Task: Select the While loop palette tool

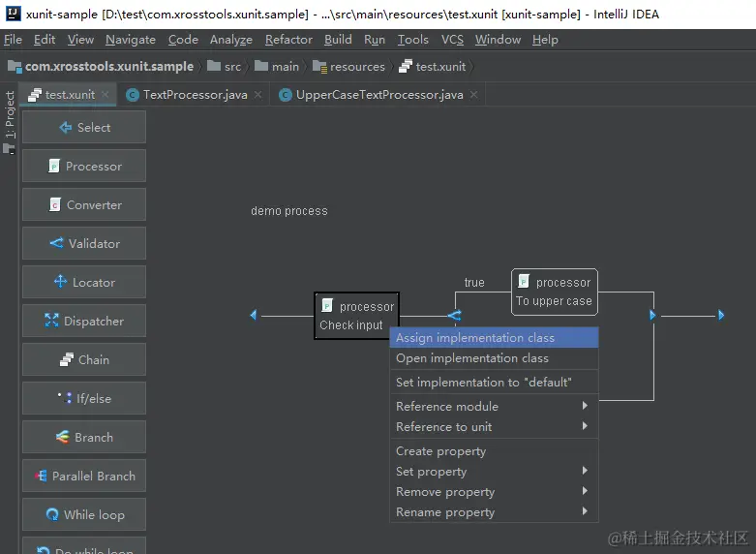Action: (84, 514)
